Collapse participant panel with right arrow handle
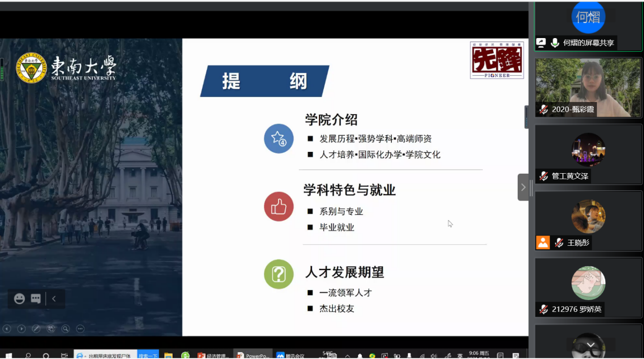644x359 pixels. click(523, 187)
